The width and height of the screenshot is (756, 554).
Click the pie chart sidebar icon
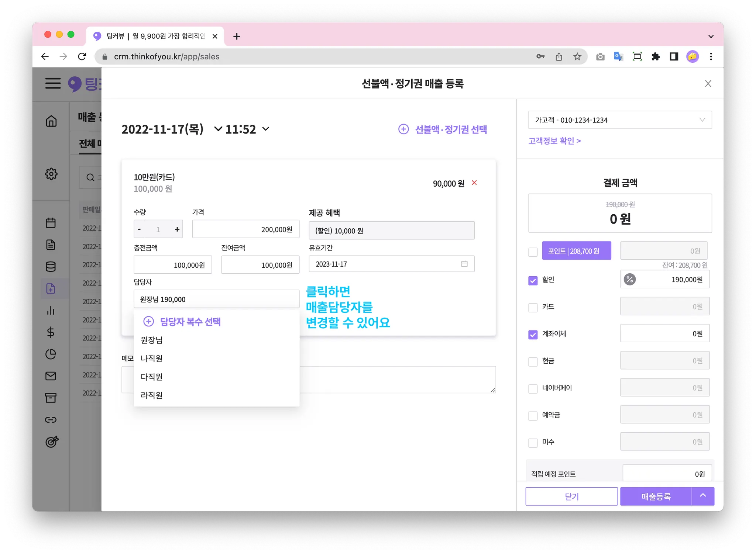click(51, 354)
